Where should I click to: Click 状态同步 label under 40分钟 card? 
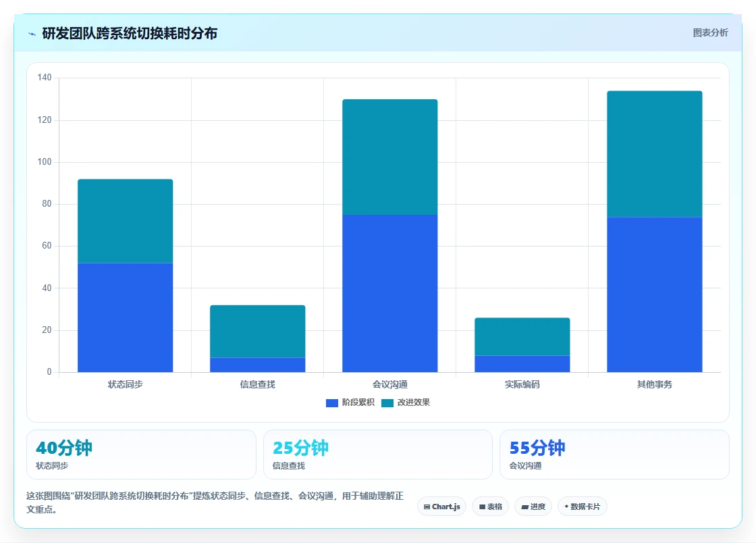coord(52,466)
